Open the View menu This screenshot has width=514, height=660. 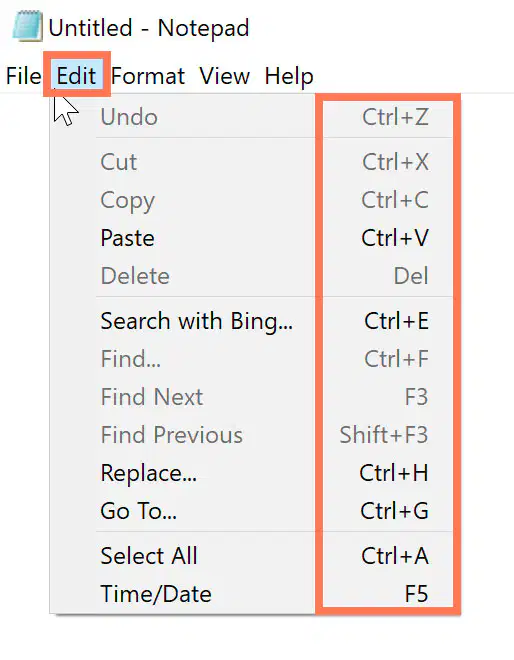(x=225, y=76)
